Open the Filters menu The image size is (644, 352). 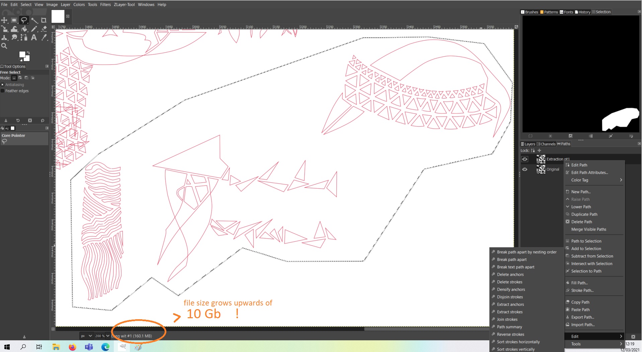click(105, 5)
